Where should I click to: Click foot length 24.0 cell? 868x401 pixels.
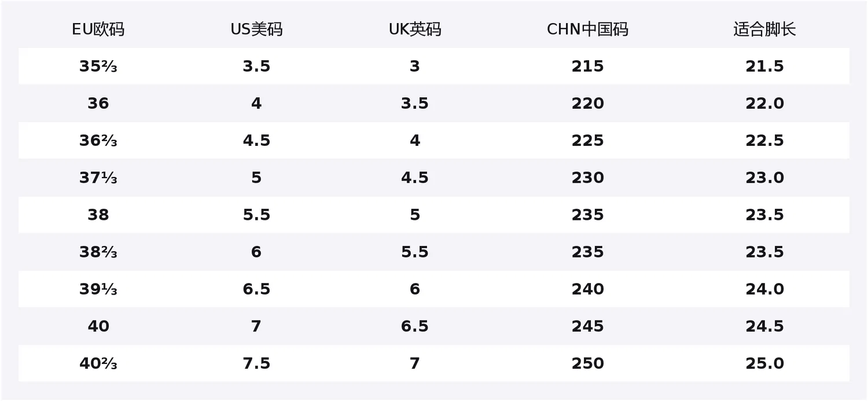click(x=764, y=289)
